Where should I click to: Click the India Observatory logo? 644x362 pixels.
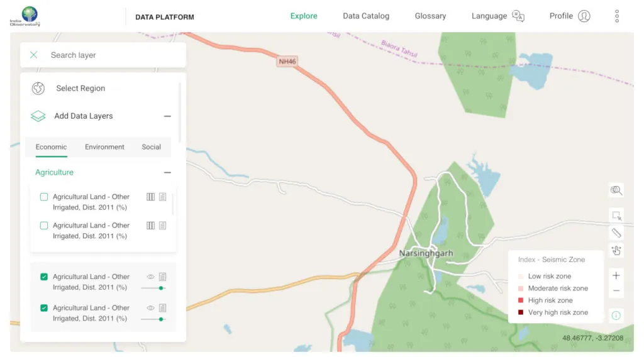25,16
